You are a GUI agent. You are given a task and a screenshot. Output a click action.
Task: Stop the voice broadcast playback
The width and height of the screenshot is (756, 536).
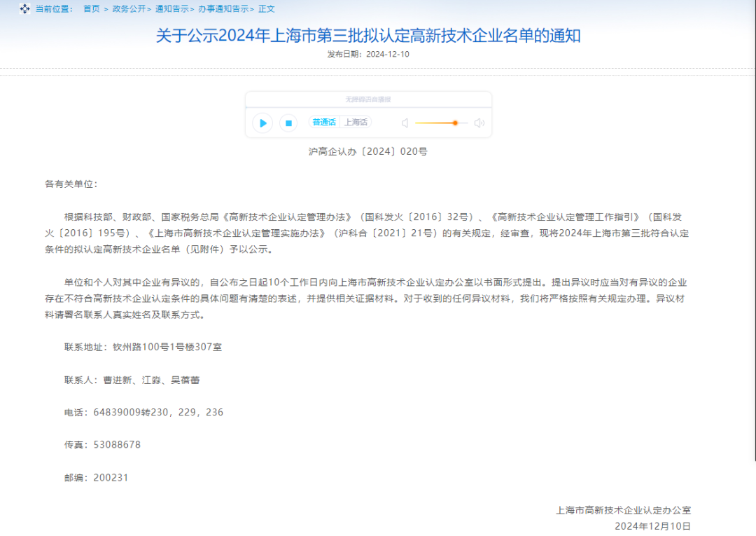288,123
